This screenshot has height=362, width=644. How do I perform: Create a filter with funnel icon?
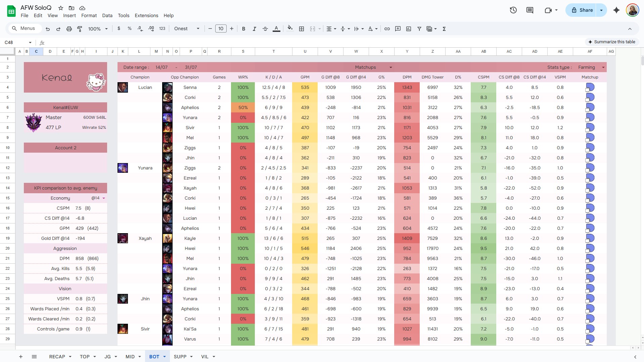(419, 29)
